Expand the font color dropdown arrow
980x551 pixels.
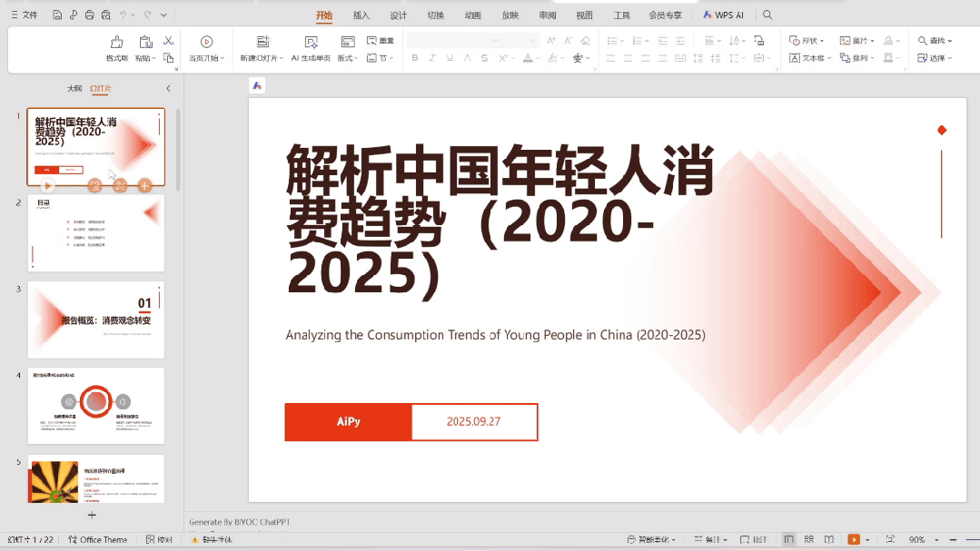[538, 56]
